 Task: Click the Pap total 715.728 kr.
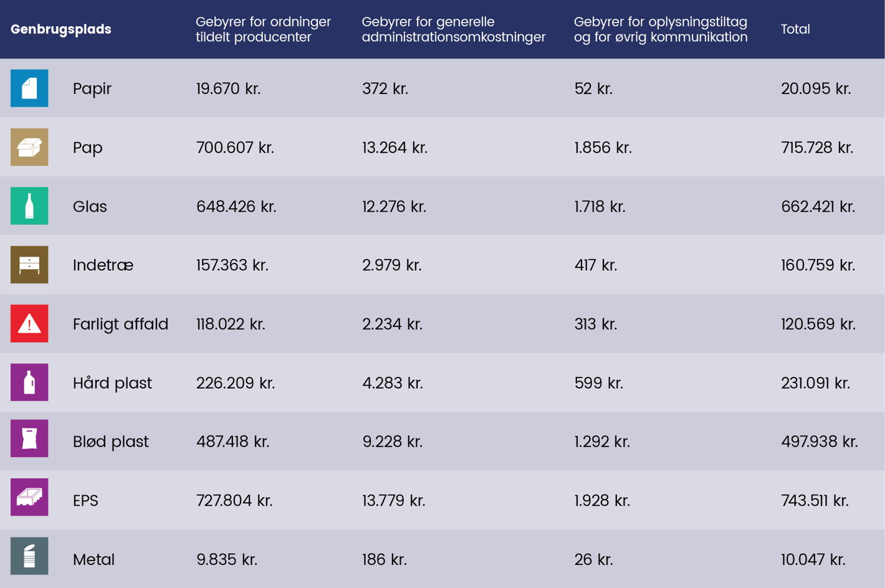[x=817, y=148]
